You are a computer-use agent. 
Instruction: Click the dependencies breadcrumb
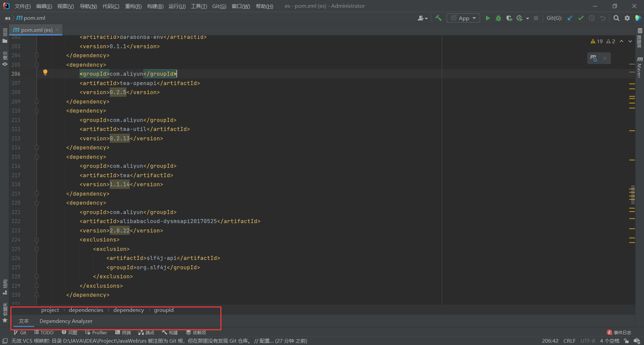86,310
